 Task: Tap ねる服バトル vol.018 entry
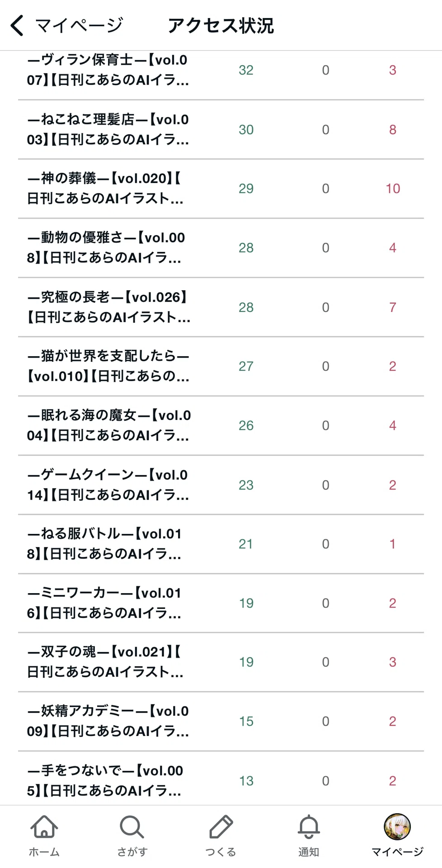click(221, 544)
